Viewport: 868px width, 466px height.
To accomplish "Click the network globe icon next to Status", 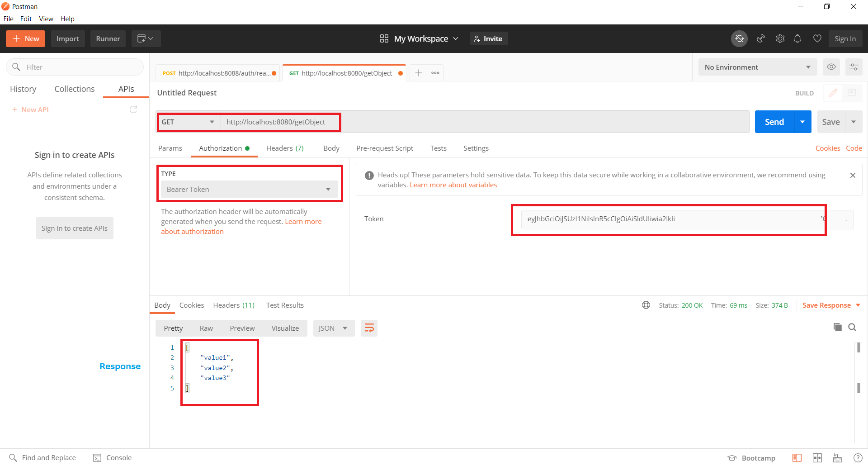I will (x=646, y=305).
